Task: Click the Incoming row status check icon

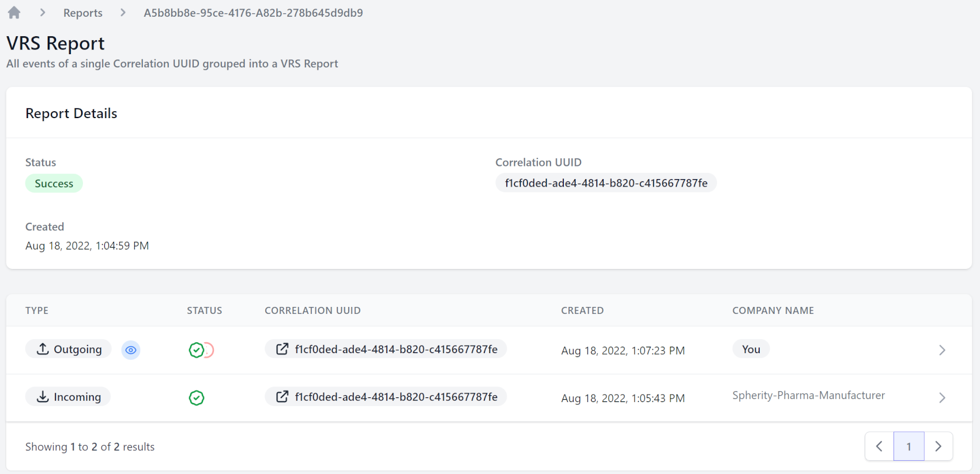Action: pyautogui.click(x=197, y=397)
